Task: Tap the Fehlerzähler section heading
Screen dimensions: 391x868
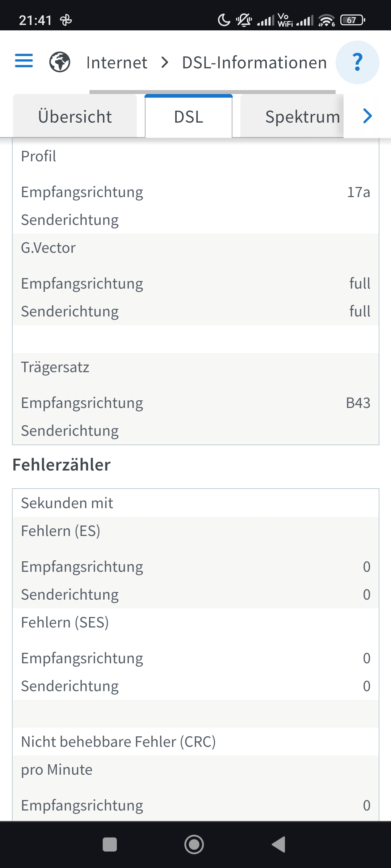Action: tap(62, 465)
